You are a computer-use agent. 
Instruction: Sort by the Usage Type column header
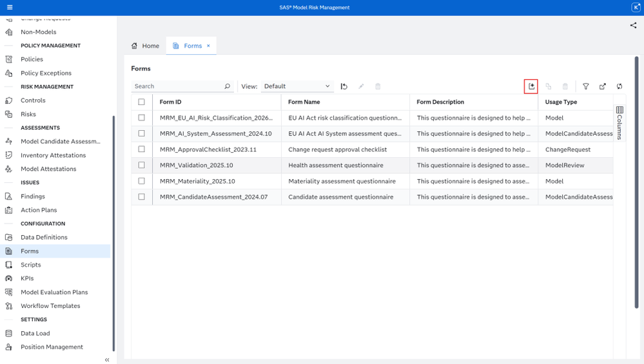[x=561, y=102]
